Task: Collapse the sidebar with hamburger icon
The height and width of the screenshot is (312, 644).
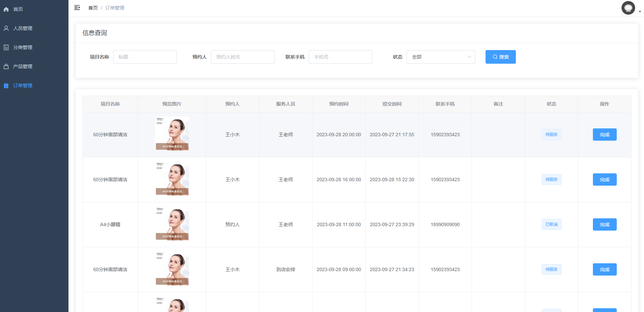Action: point(77,7)
